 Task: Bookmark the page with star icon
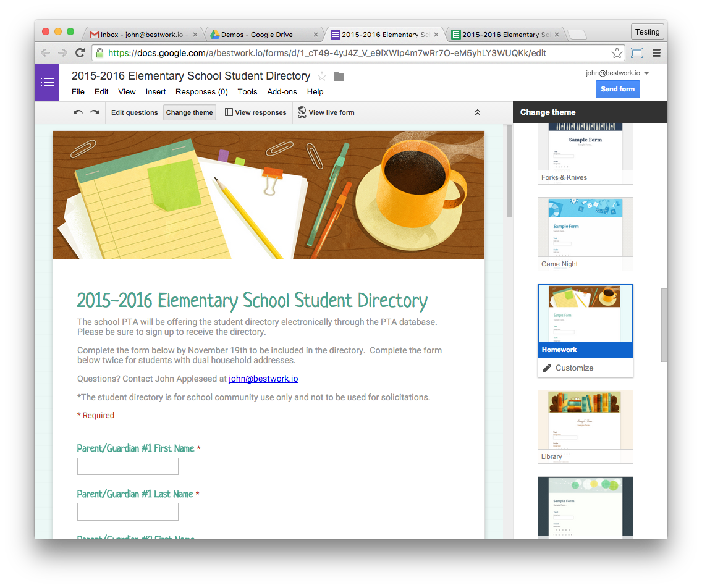coord(617,52)
